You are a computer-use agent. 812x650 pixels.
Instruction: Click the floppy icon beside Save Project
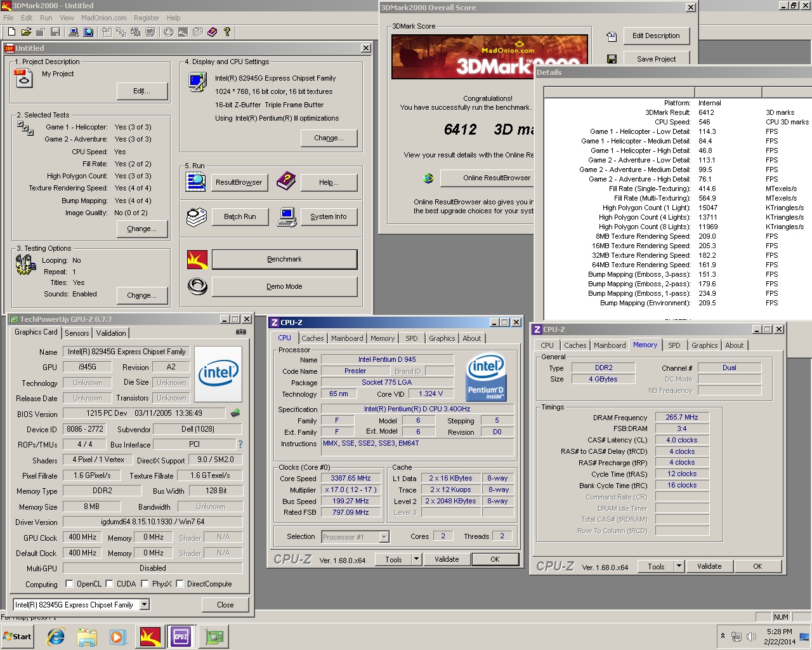[612, 59]
